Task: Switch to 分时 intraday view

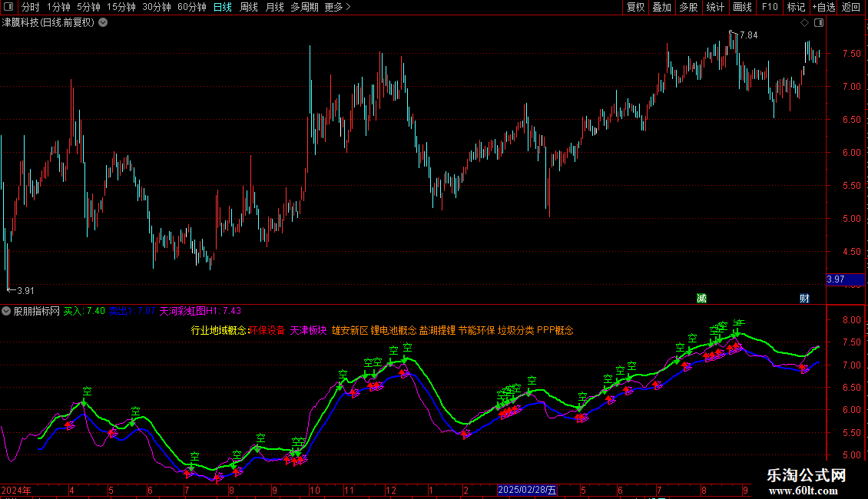Action: point(31,7)
